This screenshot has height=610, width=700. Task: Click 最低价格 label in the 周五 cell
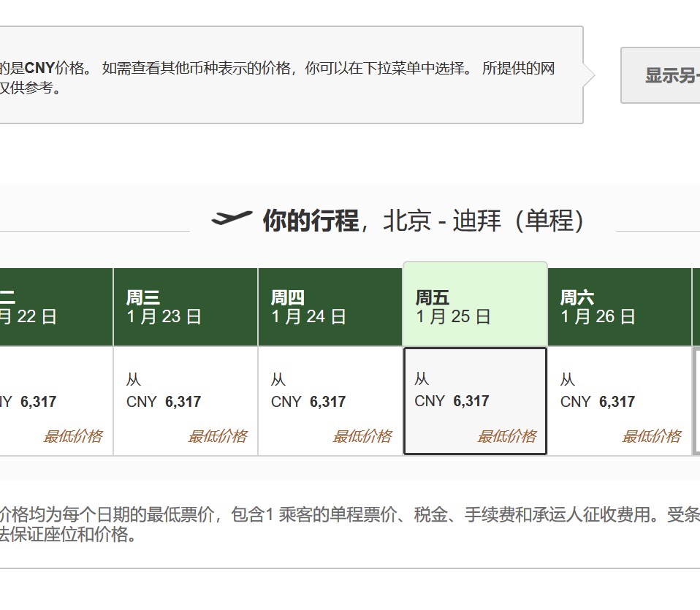tap(506, 436)
